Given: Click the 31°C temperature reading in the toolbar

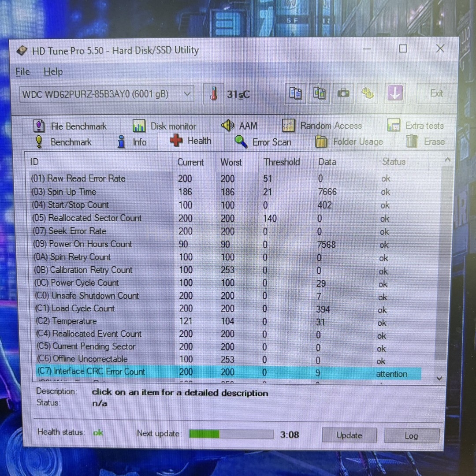Looking at the screenshot, I should (238, 94).
